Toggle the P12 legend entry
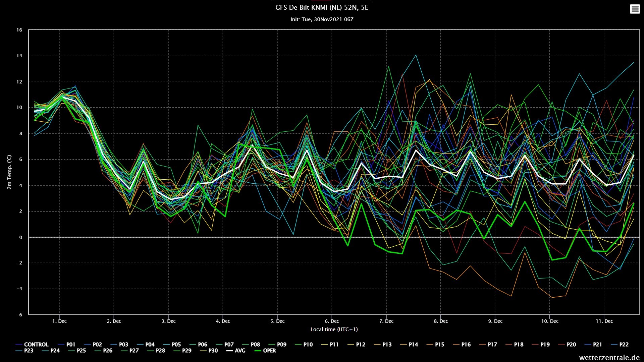 pyautogui.click(x=356, y=345)
